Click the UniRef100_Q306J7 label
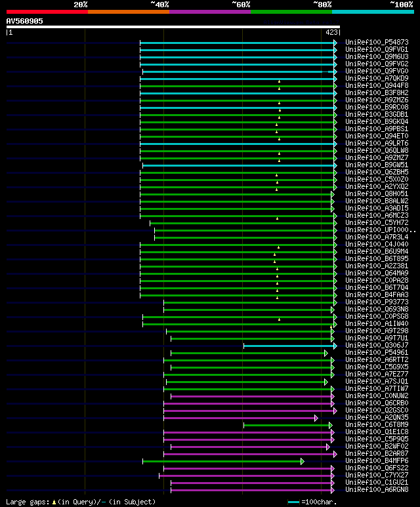 point(377,346)
